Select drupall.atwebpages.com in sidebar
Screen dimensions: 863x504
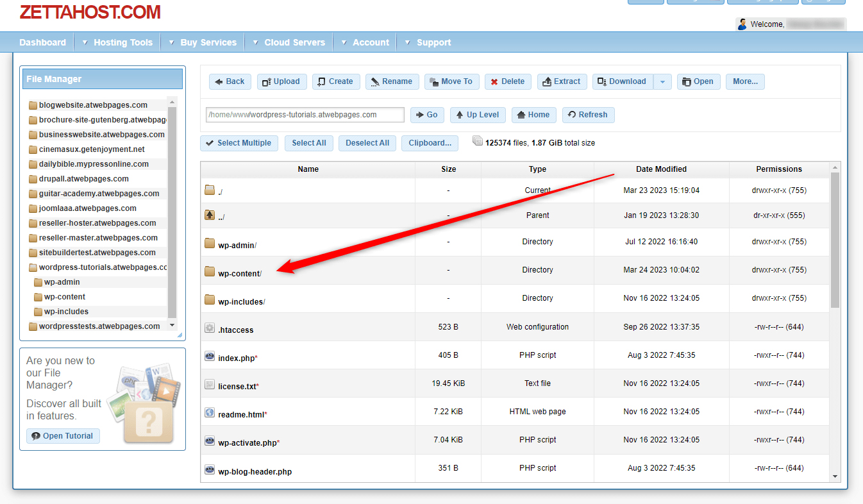83,179
